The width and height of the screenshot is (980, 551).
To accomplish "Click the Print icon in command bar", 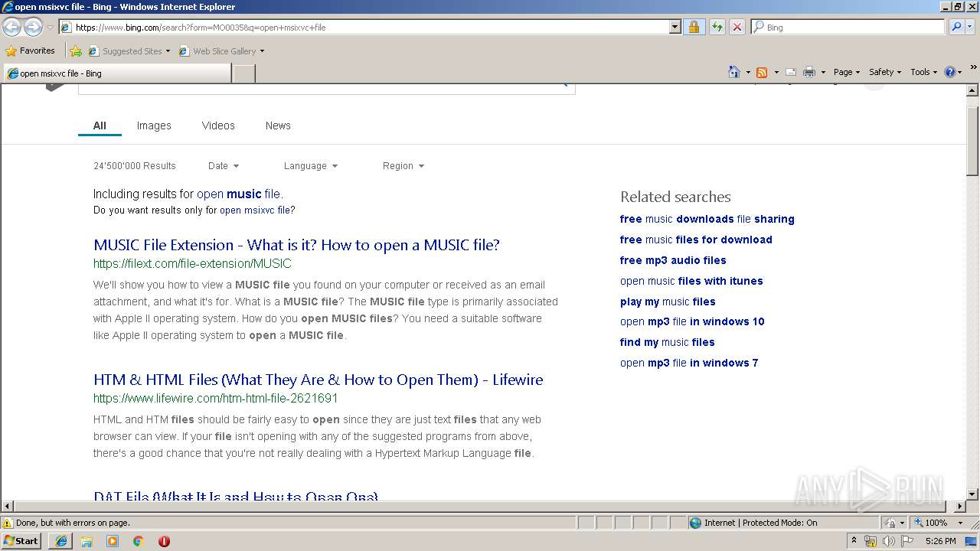I will 809,72.
